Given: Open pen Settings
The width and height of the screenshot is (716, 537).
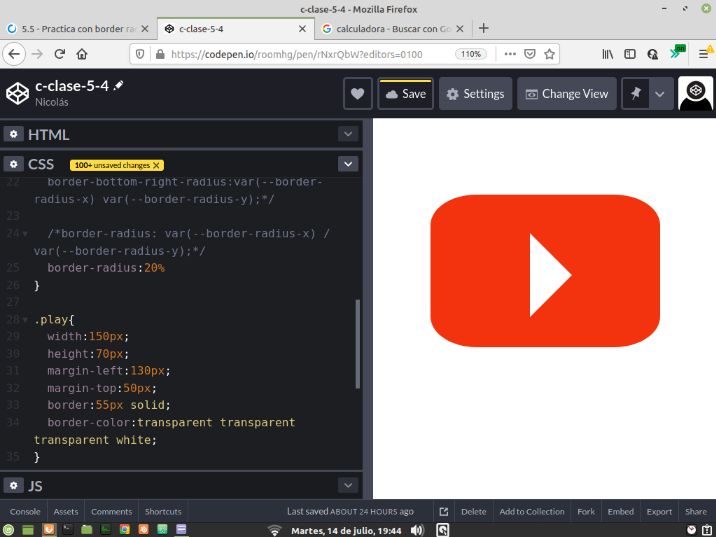Looking at the screenshot, I should coord(475,94).
